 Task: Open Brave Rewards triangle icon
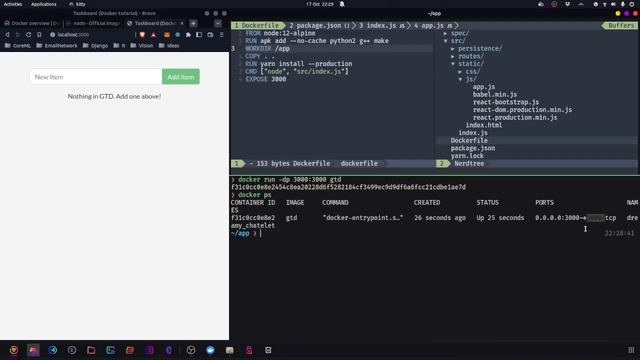pos(153,35)
